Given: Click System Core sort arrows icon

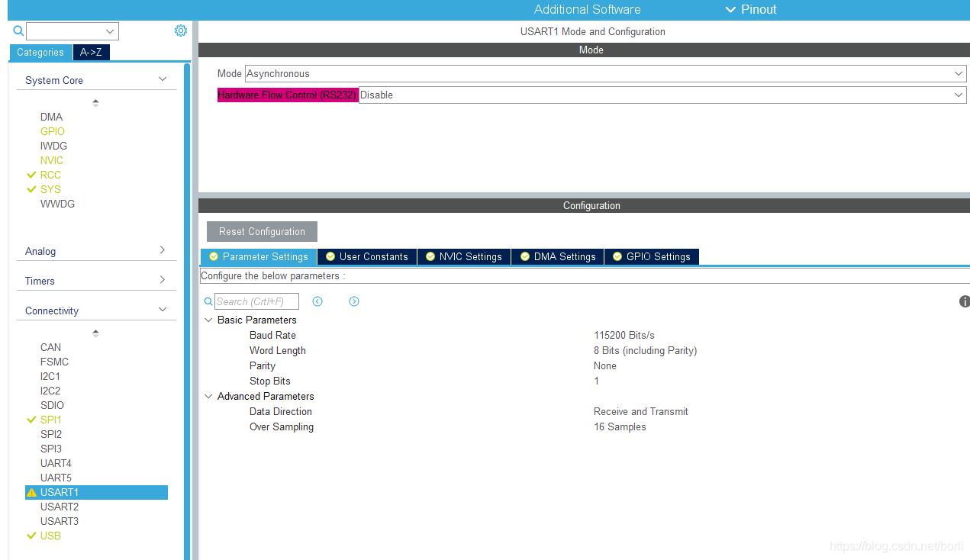Looking at the screenshot, I should tap(95, 103).
